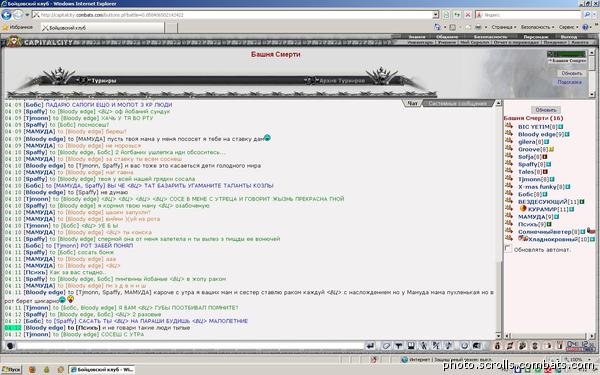Click the Подсказка link
This screenshot has height=375, width=600.
pos(569,82)
